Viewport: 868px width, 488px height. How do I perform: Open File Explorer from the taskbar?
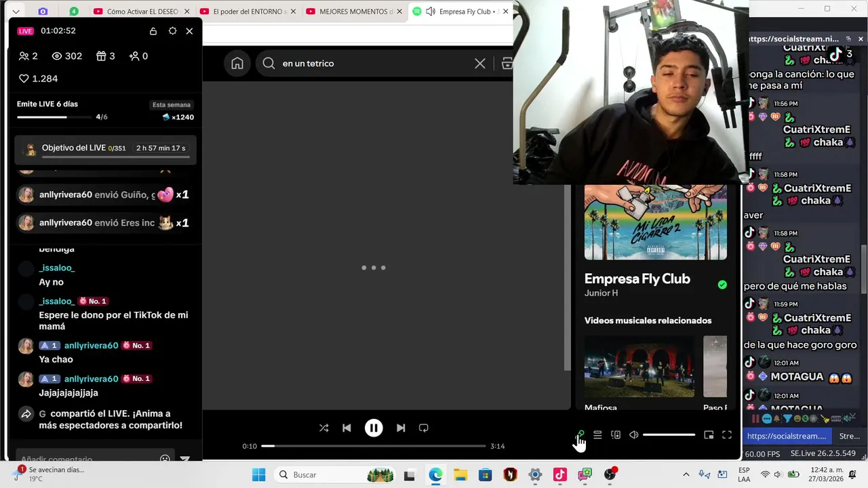coord(460,474)
